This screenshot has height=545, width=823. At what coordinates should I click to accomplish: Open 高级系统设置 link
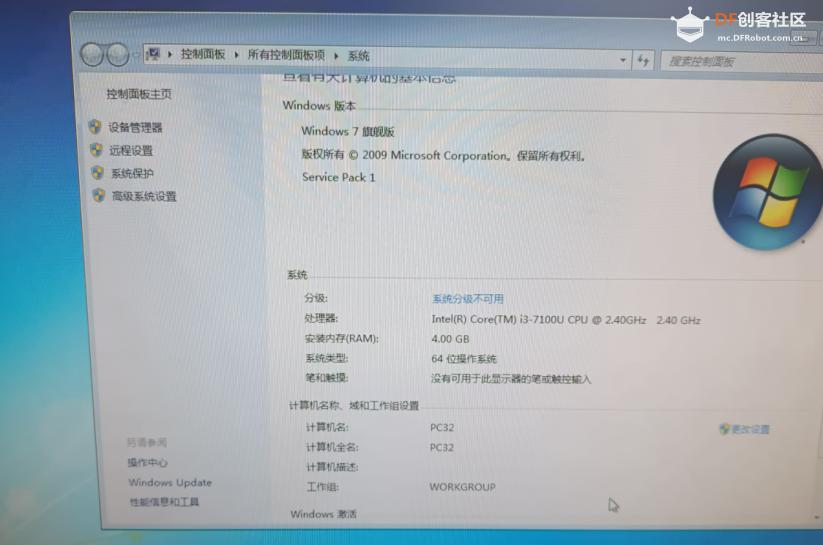pyautogui.click(x=144, y=196)
